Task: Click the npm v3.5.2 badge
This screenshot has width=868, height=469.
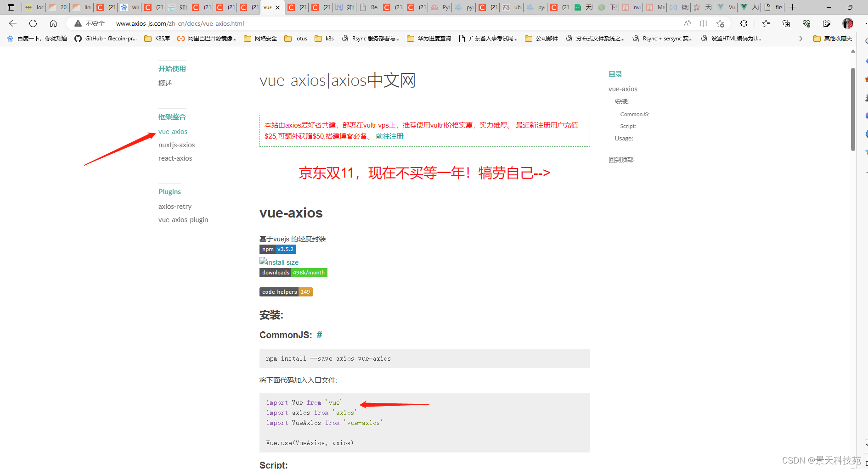Action: 278,249
